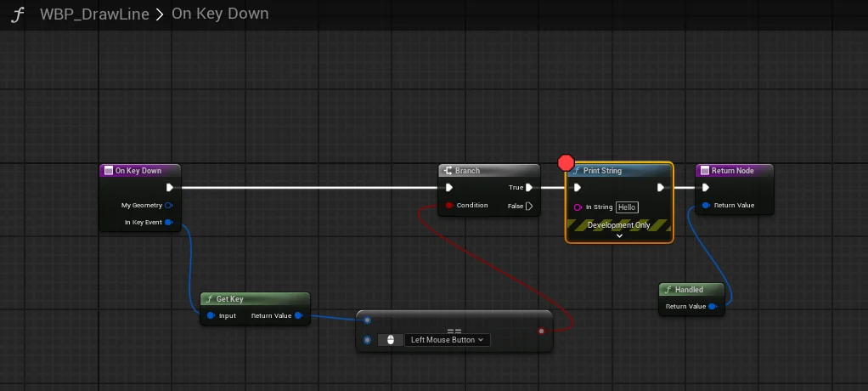Click the Branch False execution pin
The height and width of the screenshot is (391, 868).
tap(529, 206)
